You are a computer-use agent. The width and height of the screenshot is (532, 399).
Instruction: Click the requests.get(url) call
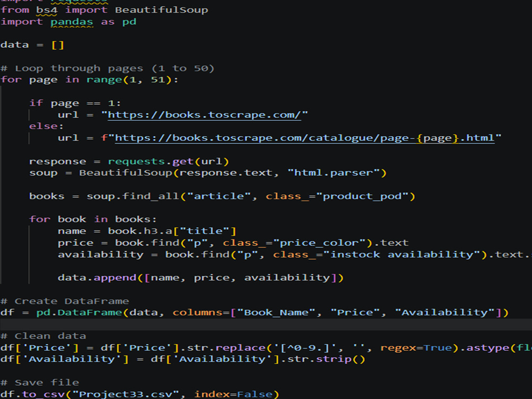(168, 162)
